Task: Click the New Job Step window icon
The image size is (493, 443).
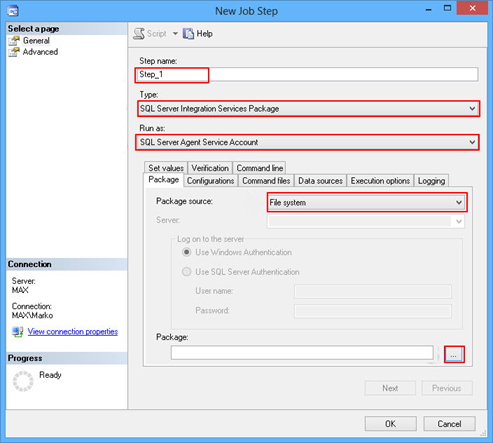Action: click(13, 11)
